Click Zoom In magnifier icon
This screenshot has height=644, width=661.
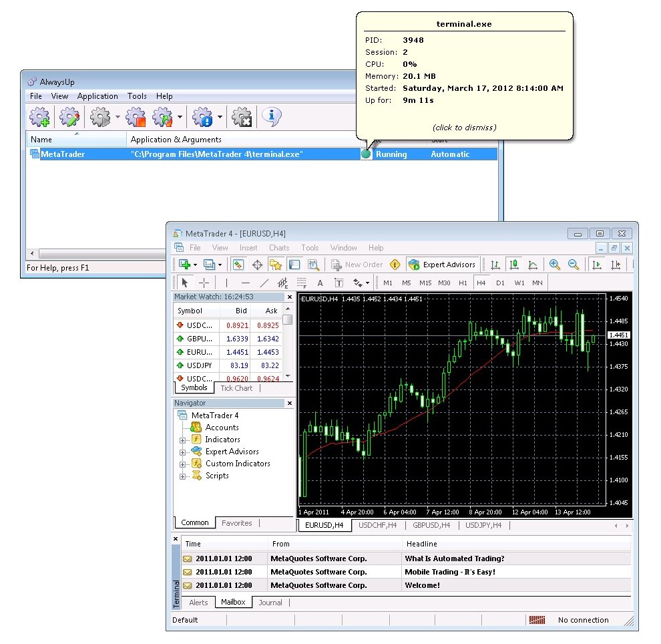click(554, 265)
